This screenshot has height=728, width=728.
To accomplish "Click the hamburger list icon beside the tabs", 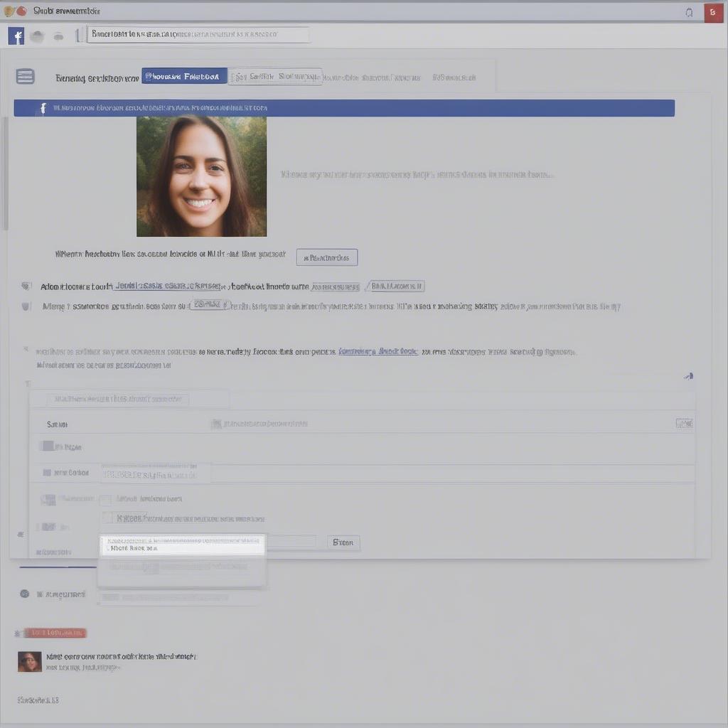I will tap(25, 76).
